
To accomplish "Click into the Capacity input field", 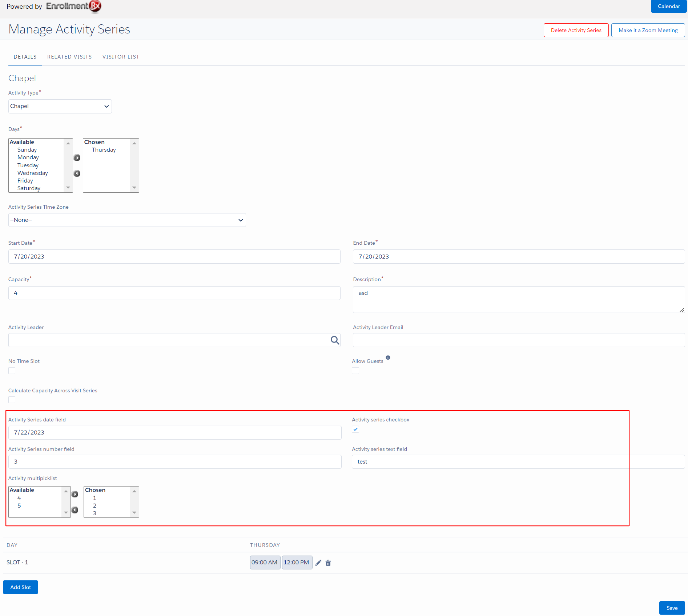I will tap(174, 293).
